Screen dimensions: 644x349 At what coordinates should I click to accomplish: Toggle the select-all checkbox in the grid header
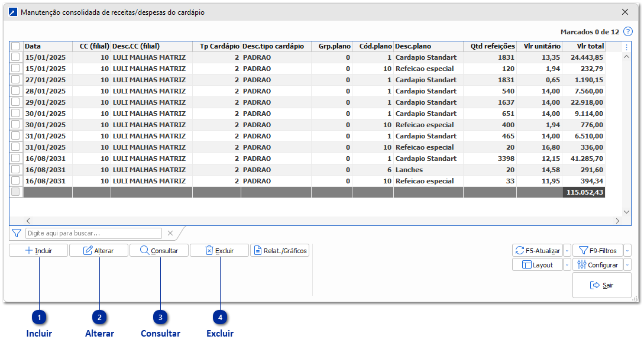(x=15, y=46)
